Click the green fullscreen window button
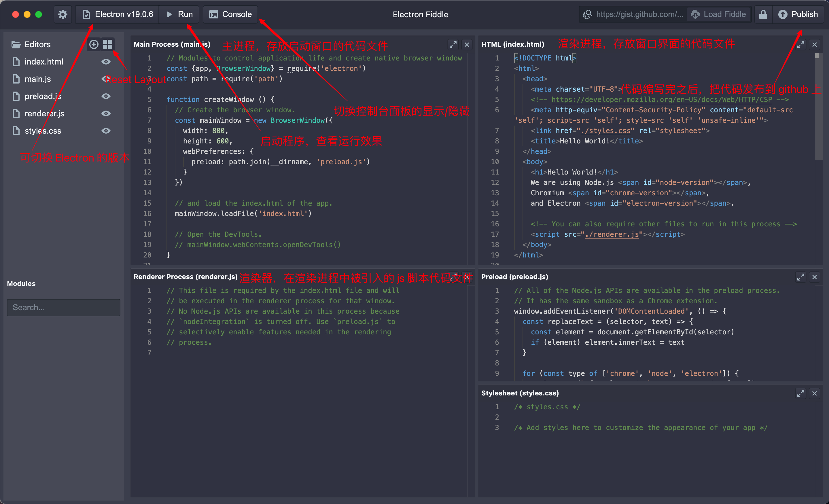Screen dimensions: 829x504 [x=39, y=14]
